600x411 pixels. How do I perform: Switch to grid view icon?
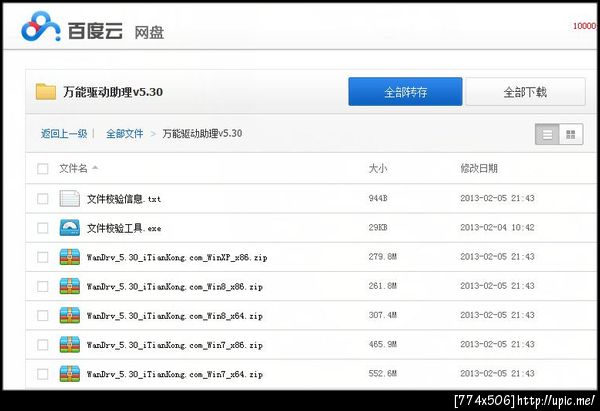click(571, 134)
